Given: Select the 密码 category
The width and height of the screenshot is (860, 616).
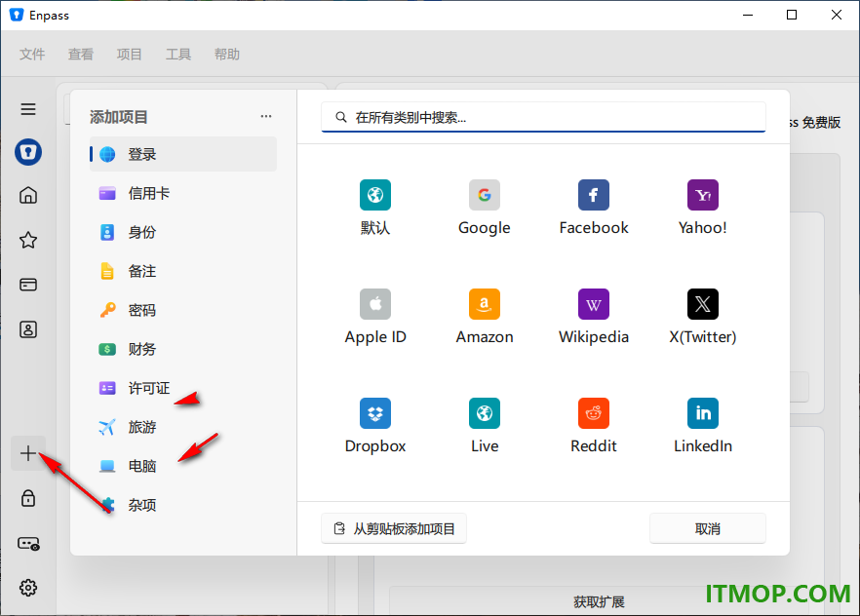Looking at the screenshot, I should click(183, 310).
